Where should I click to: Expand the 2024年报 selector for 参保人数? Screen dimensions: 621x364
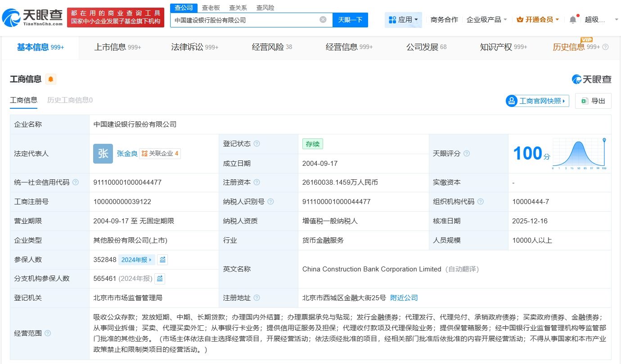(137, 260)
